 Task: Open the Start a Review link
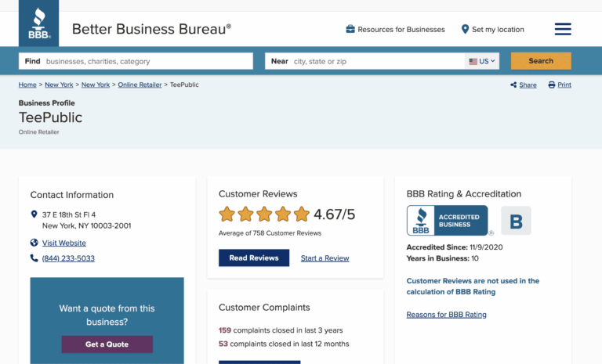click(x=325, y=258)
